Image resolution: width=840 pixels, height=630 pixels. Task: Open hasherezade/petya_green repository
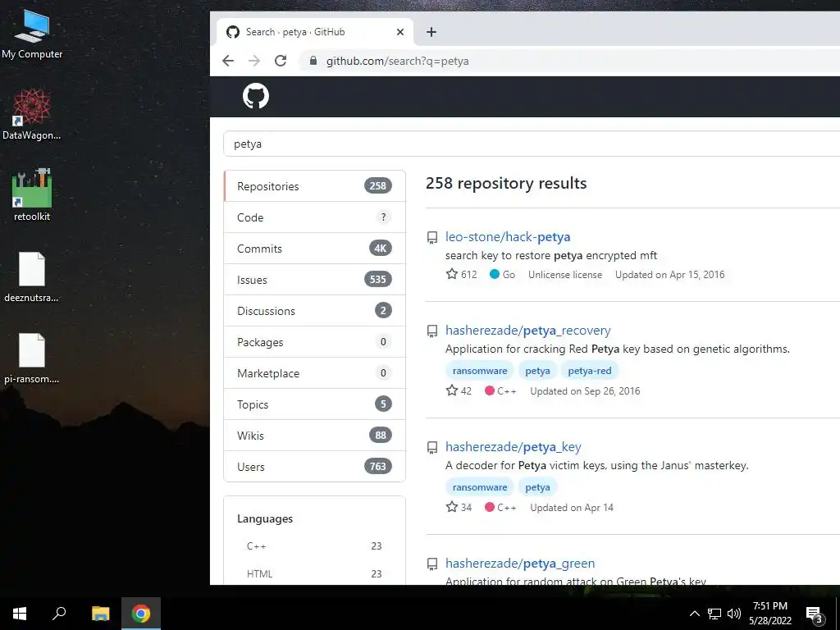(x=519, y=563)
